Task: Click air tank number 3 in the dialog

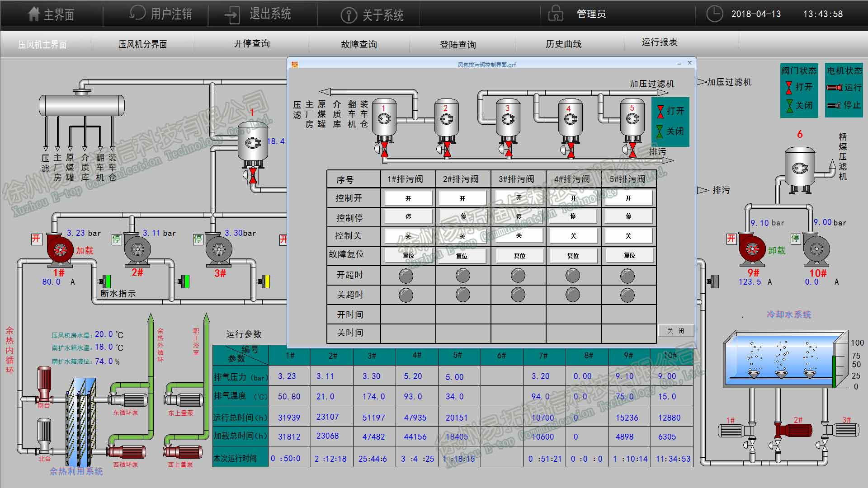Action: point(508,119)
